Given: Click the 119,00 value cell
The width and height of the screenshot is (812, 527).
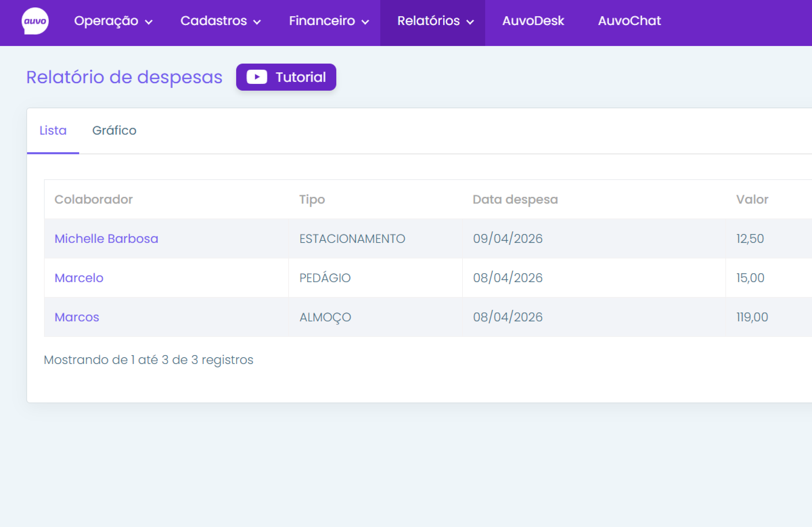Looking at the screenshot, I should (752, 317).
